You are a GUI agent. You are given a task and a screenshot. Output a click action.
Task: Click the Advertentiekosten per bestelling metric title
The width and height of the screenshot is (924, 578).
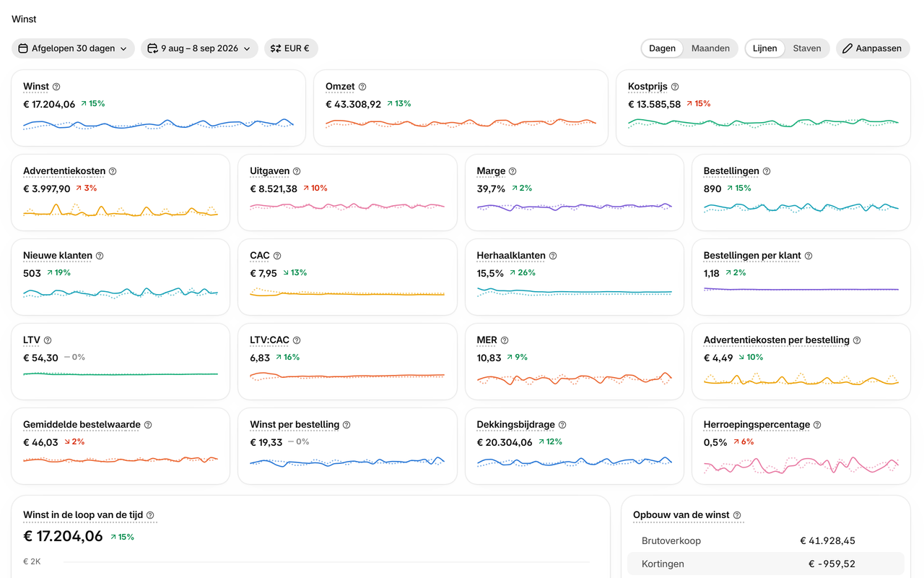[x=777, y=340]
